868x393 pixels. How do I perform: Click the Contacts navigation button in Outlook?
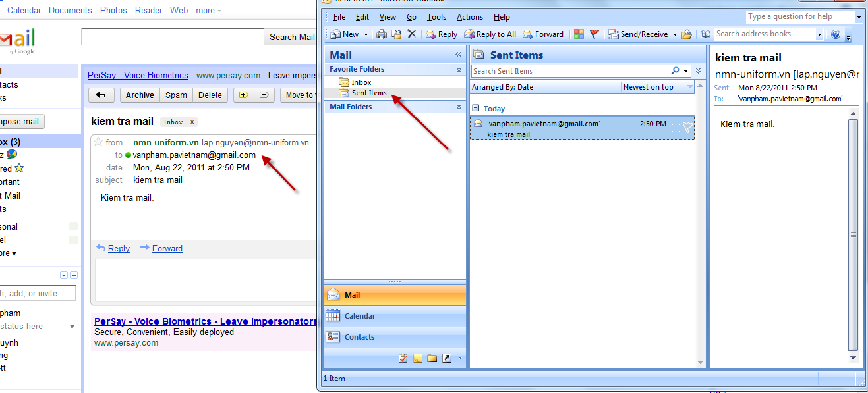click(x=395, y=337)
